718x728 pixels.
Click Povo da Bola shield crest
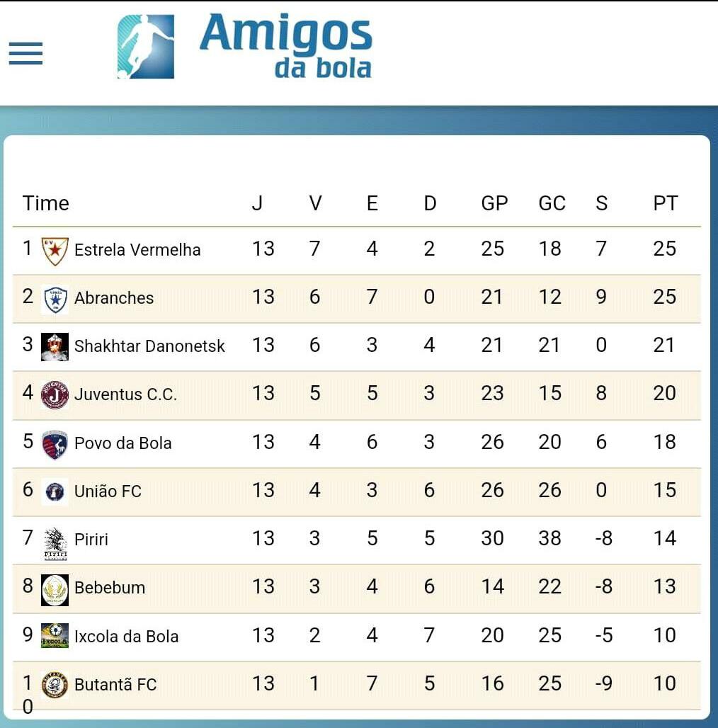point(55,444)
